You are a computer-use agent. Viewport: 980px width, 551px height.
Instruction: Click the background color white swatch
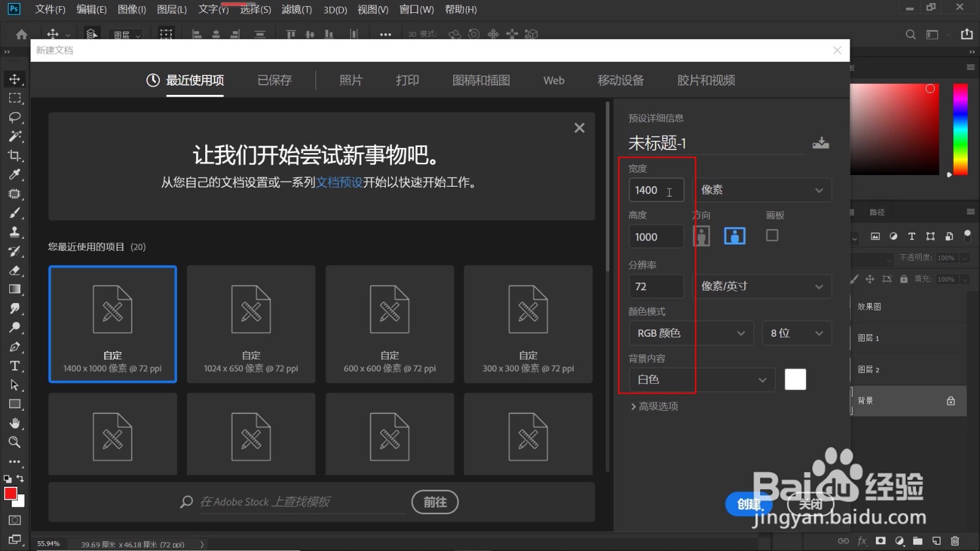795,380
